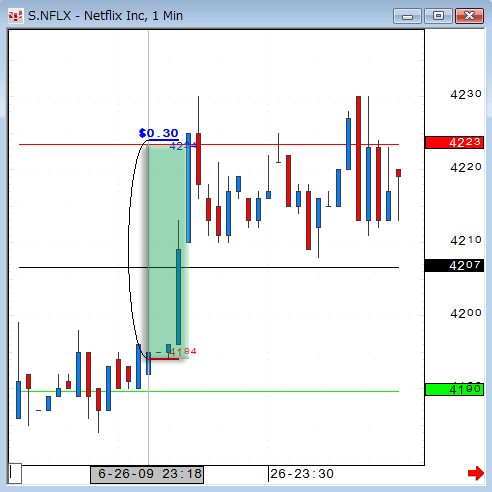Click the window title S.NFLX - Netflix Inc, 1 Min
Image resolution: width=492 pixels, height=492 pixels.
coord(105,16)
